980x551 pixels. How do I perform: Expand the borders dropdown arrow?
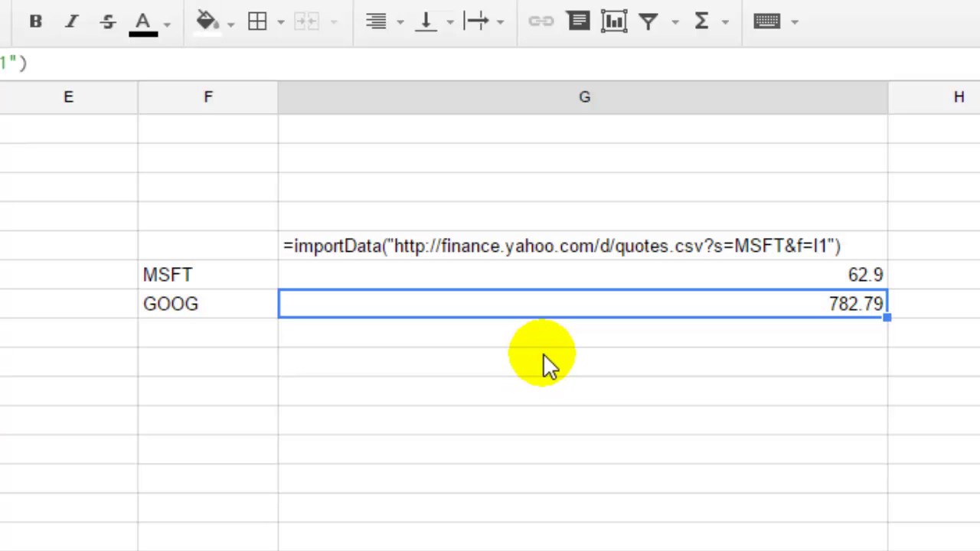[x=280, y=23]
